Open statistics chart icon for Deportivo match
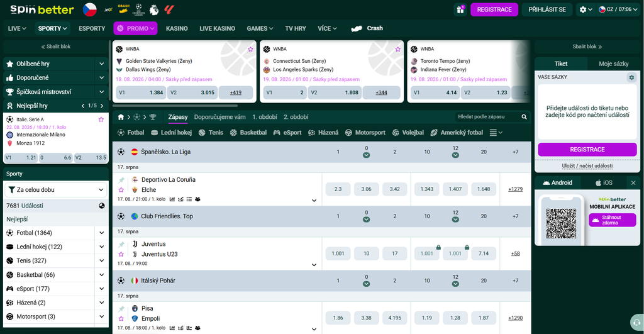The height and width of the screenshot is (334, 644). 172,199
